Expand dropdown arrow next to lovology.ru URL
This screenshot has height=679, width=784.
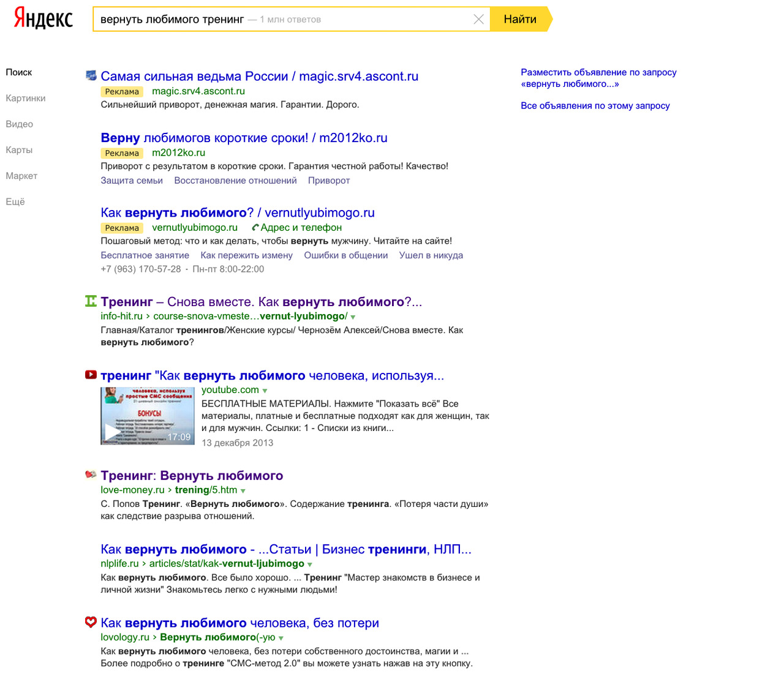(x=281, y=638)
